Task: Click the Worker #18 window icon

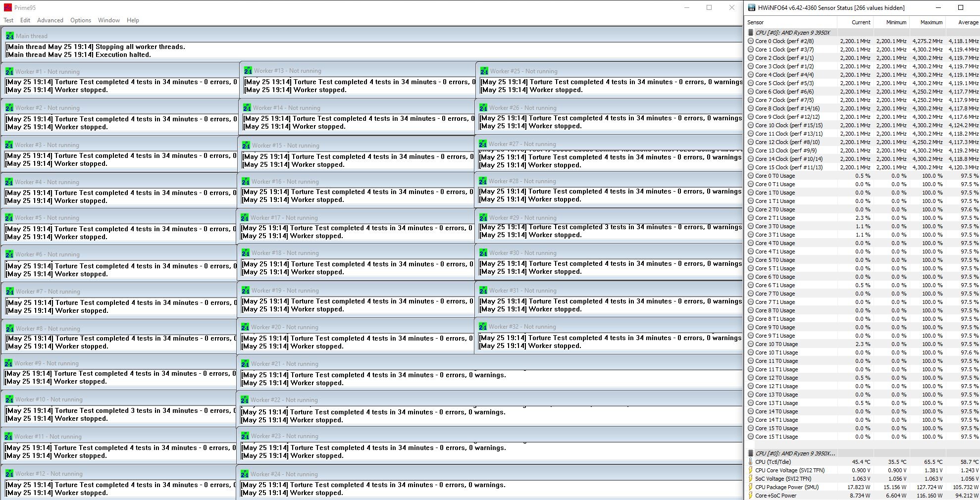Action: pyautogui.click(x=246, y=252)
